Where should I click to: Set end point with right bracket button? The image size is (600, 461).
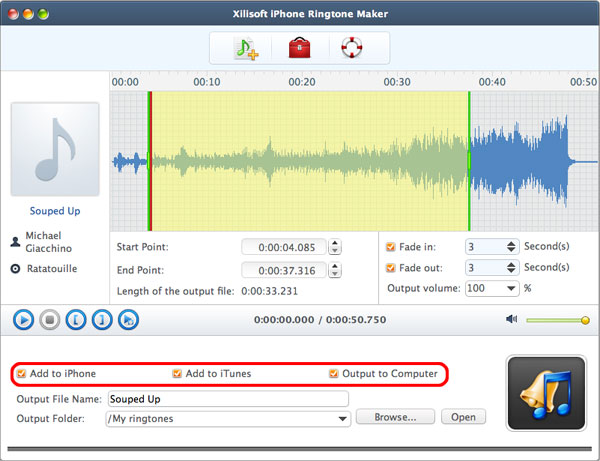[x=102, y=319]
